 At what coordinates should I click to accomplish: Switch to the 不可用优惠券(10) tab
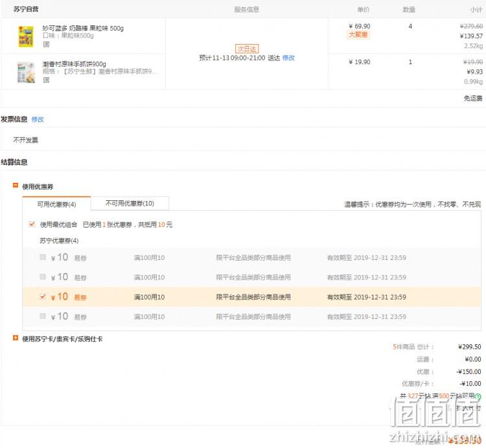130,204
